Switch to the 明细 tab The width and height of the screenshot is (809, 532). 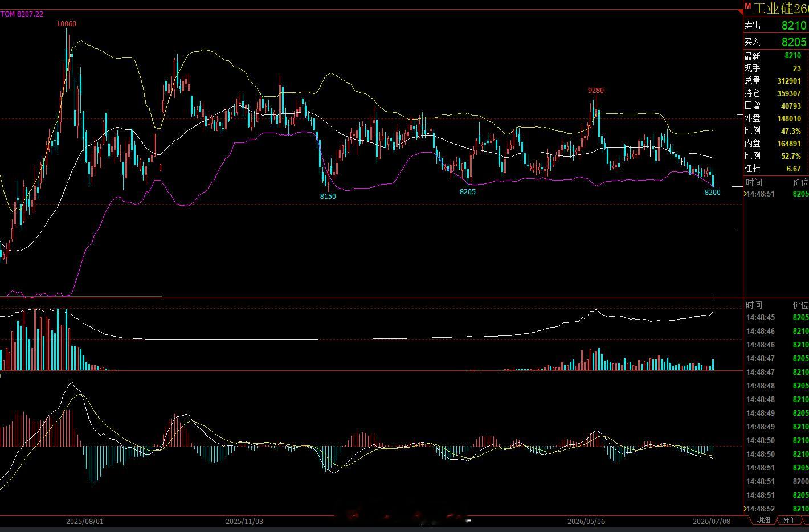tap(763, 520)
